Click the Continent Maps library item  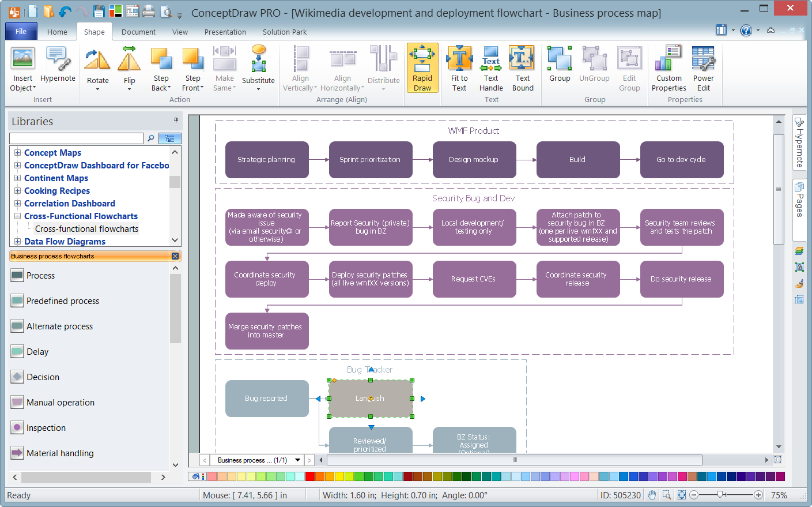(x=56, y=178)
